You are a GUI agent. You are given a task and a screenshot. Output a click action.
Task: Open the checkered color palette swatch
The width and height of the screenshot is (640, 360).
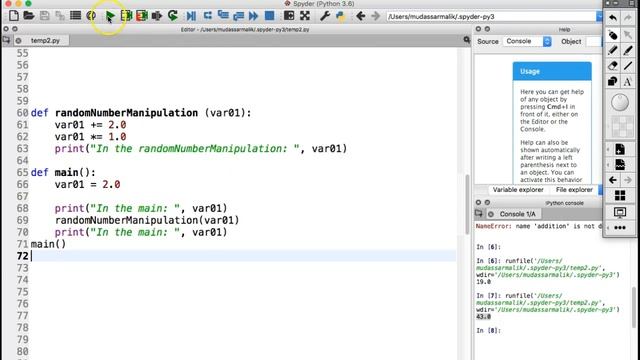pos(622,127)
